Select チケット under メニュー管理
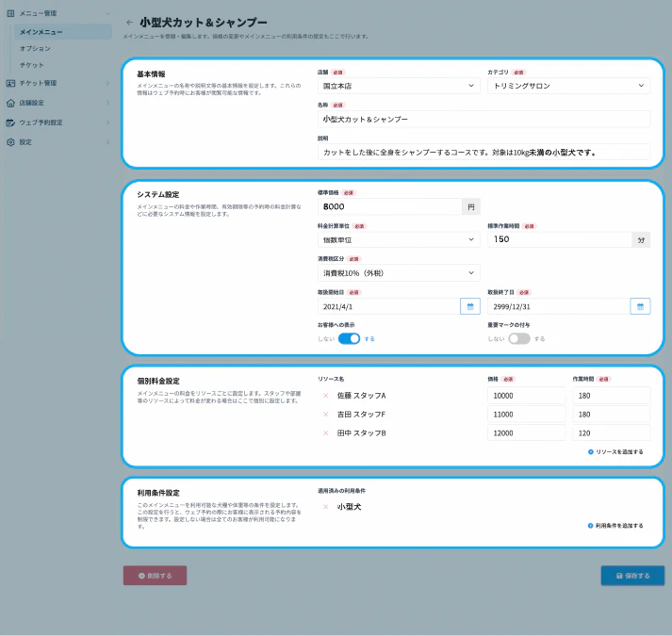This screenshot has width=672, height=636. pyautogui.click(x=32, y=64)
